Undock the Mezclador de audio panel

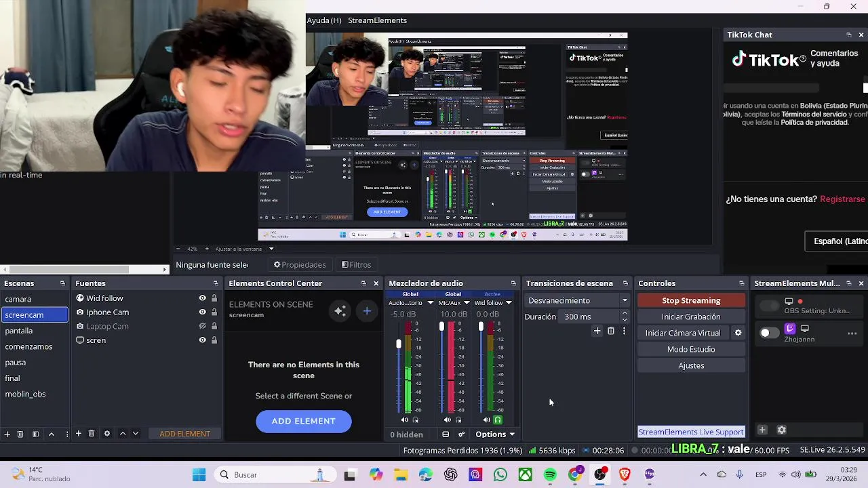click(x=513, y=283)
